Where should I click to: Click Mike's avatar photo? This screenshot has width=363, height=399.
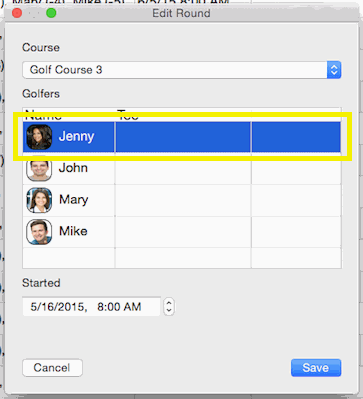click(x=39, y=232)
